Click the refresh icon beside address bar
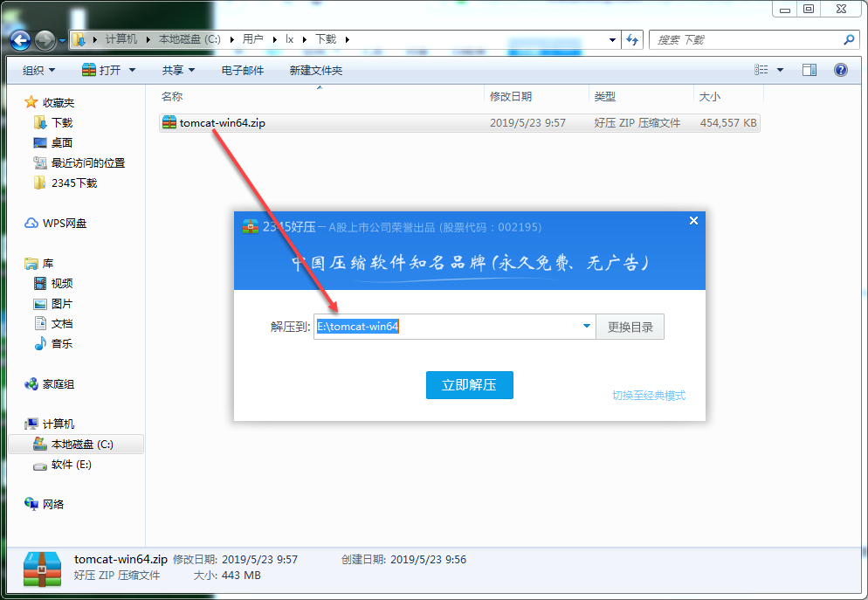 (632, 40)
